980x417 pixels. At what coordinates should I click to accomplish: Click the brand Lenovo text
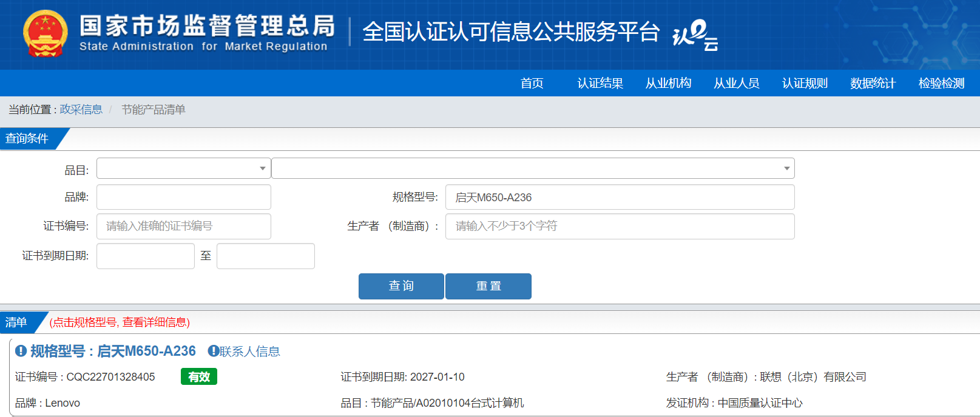point(63,403)
